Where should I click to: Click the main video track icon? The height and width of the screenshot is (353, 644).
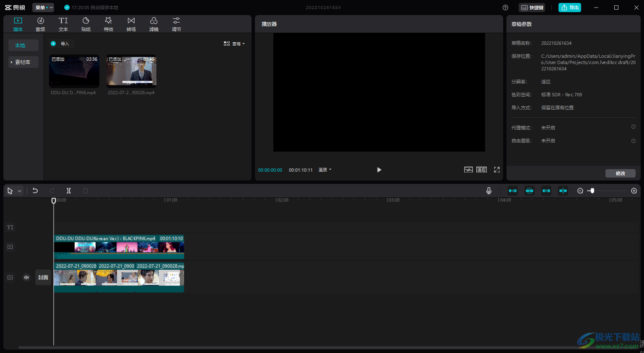10,278
